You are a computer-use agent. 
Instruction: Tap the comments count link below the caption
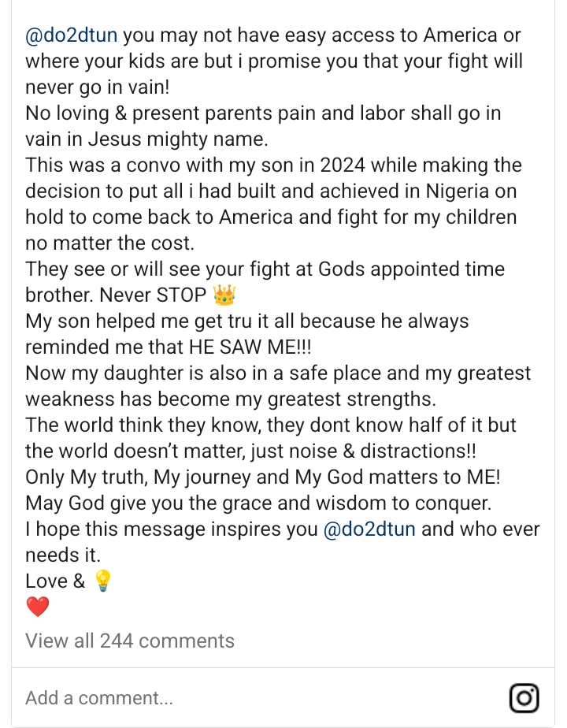pos(129,641)
